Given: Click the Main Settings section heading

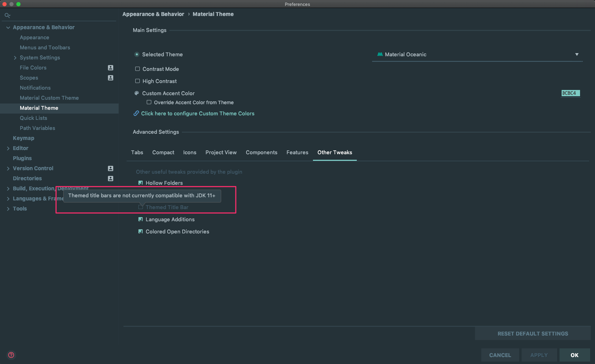Looking at the screenshot, I should (x=150, y=30).
